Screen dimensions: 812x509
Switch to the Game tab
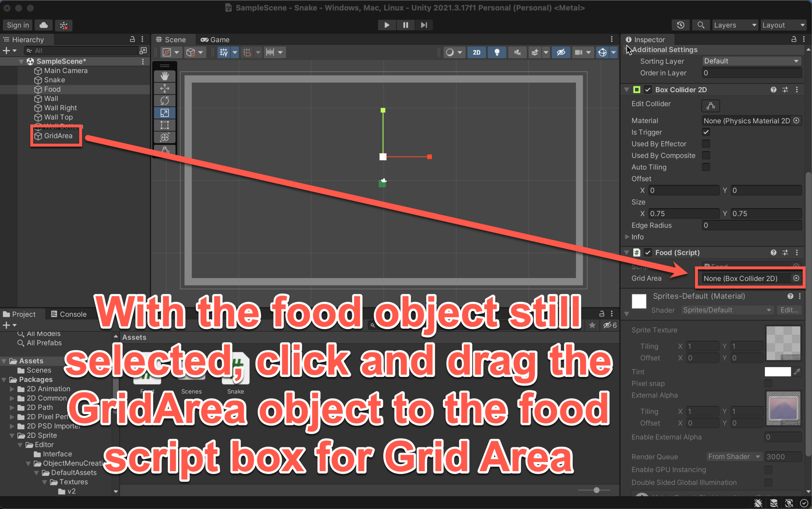pyautogui.click(x=215, y=40)
